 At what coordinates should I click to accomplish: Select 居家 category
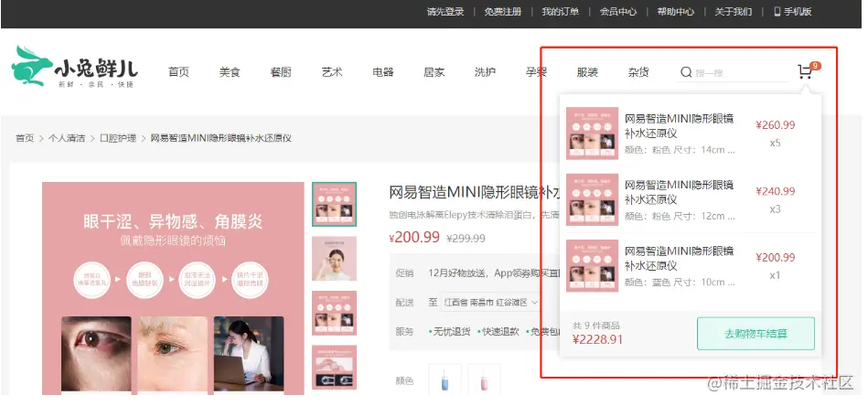tap(434, 72)
